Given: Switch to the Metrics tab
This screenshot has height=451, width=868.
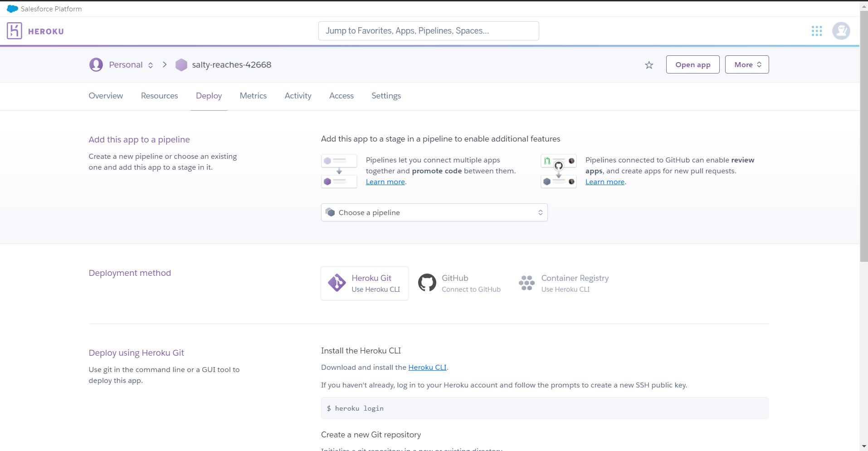Looking at the screenshot, I should tap(253, 96).
